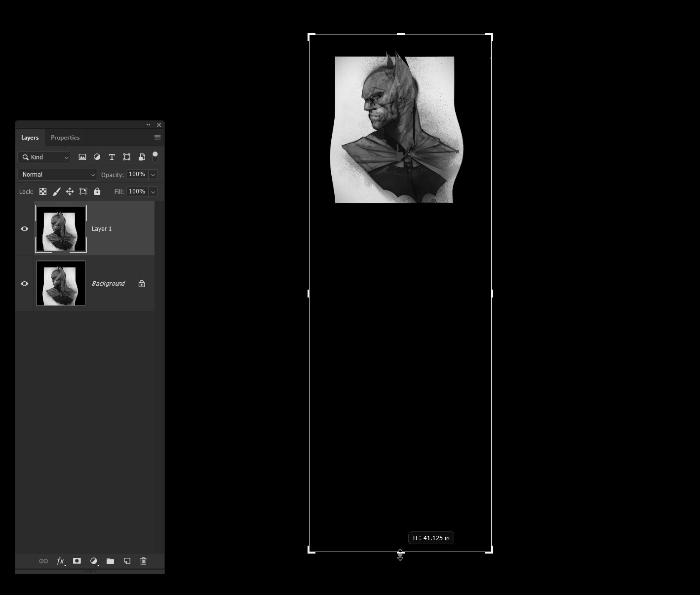Open the Normal blend mode dropdown
This screenshot has height=595, width=700.
point(57,175)
